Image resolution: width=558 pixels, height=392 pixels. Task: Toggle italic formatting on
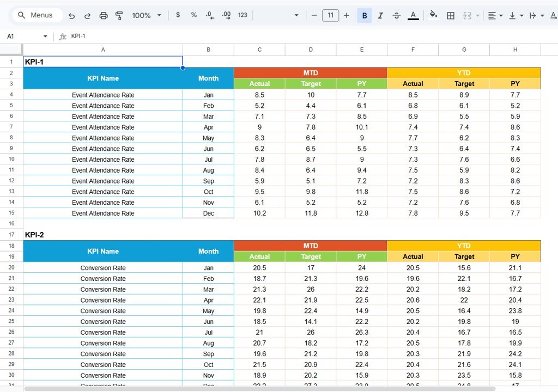[x=380, y=15]
